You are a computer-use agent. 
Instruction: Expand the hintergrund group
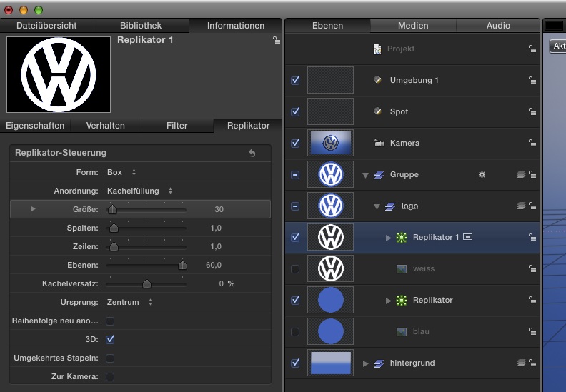pyautogui.click(x=366, y=363)
